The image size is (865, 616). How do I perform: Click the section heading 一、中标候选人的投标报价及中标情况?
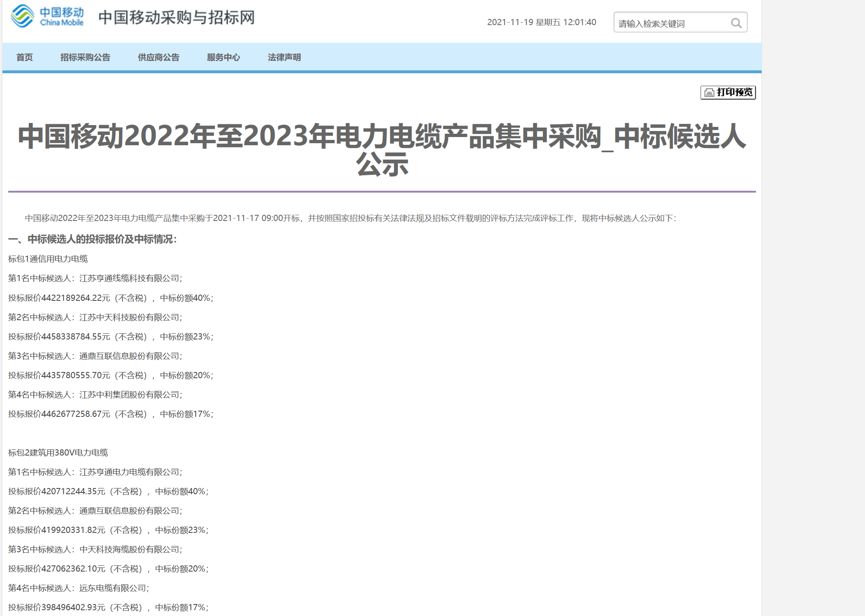(93, 239)
